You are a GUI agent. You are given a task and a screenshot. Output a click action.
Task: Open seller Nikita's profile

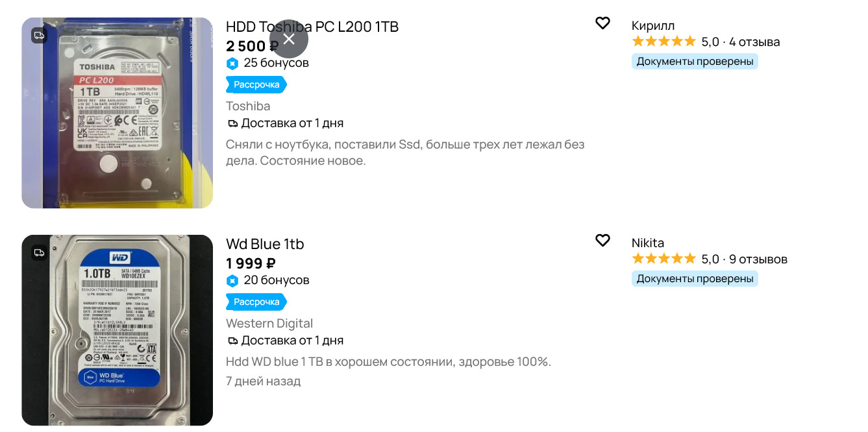647,243
